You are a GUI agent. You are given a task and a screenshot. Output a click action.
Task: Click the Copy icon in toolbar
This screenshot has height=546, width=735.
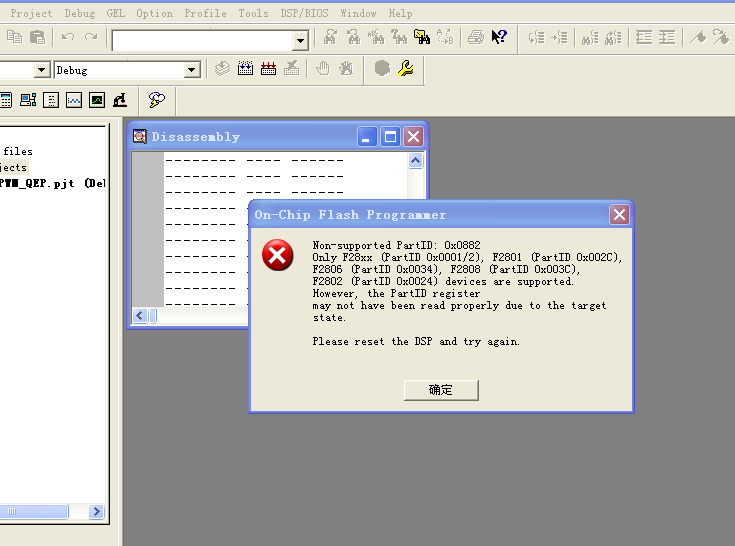click(15, 37)
